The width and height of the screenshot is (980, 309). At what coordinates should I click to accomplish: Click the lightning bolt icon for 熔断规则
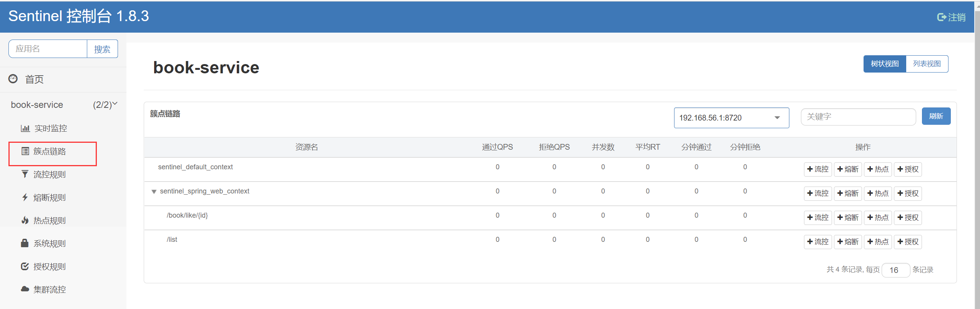(x=25, y=197)
